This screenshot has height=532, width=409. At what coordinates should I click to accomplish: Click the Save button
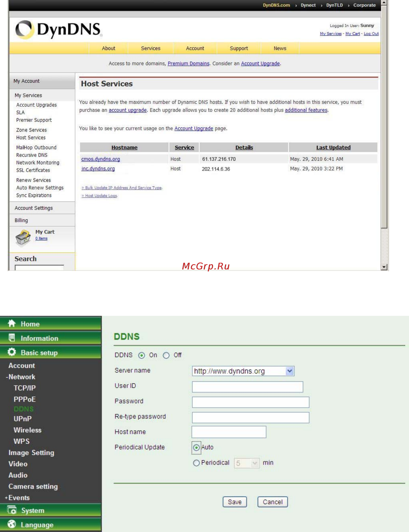235,502
